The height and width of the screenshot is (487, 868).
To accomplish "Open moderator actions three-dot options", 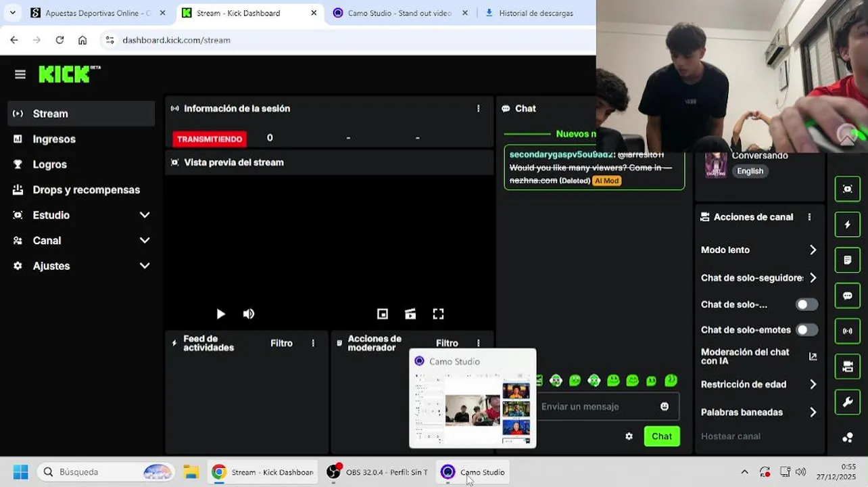I will 479,344.
